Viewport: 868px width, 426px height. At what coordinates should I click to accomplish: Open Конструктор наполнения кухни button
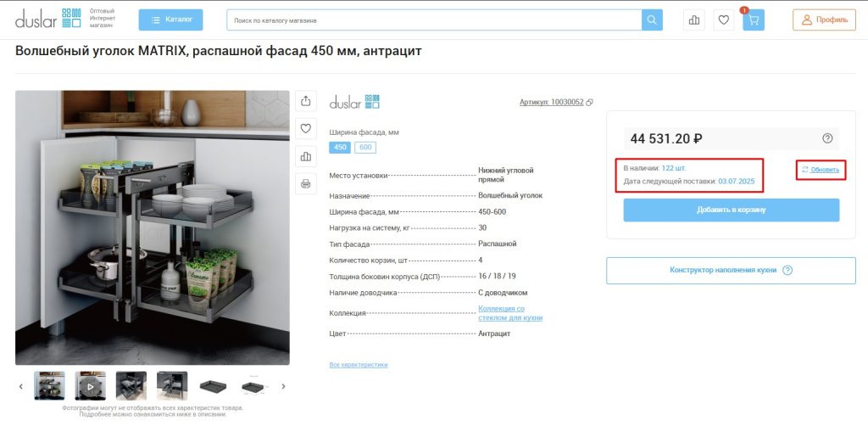(x=731, y=271)
